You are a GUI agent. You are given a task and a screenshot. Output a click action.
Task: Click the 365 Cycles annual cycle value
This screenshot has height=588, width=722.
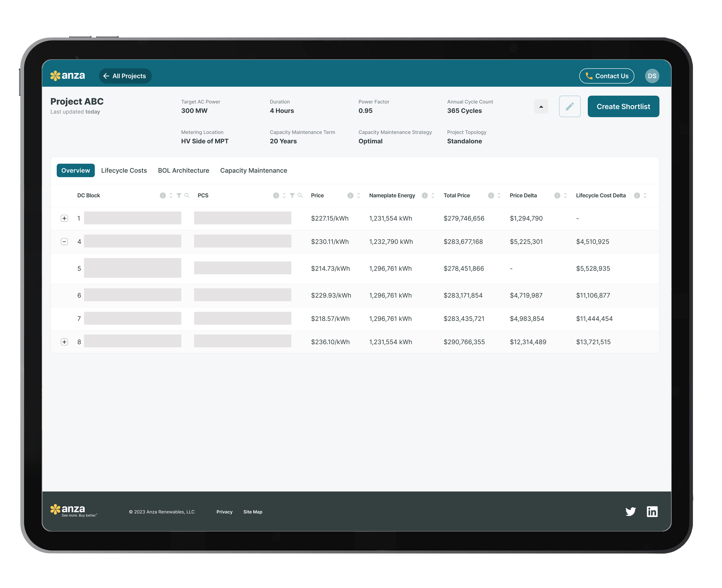coord(464,111)
